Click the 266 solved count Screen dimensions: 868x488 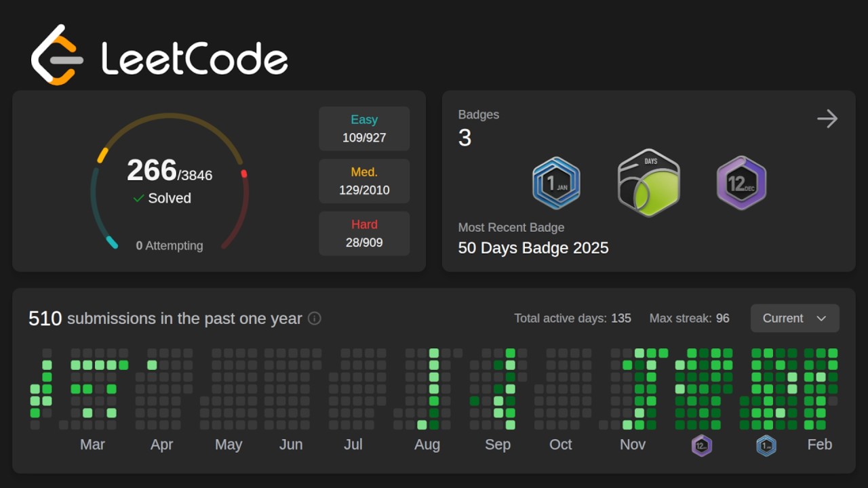[x=152, y=171]
